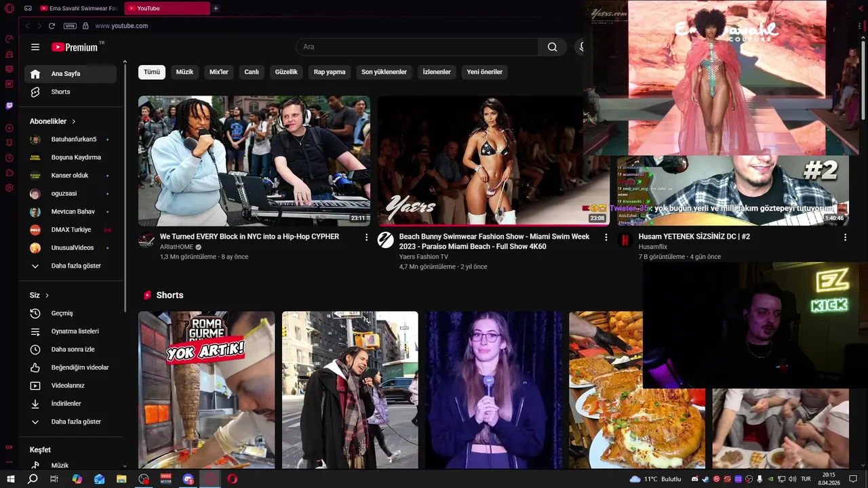Open Shorts in YouTube sidebar
Screen dimensions: 868x488
[71, 91]
